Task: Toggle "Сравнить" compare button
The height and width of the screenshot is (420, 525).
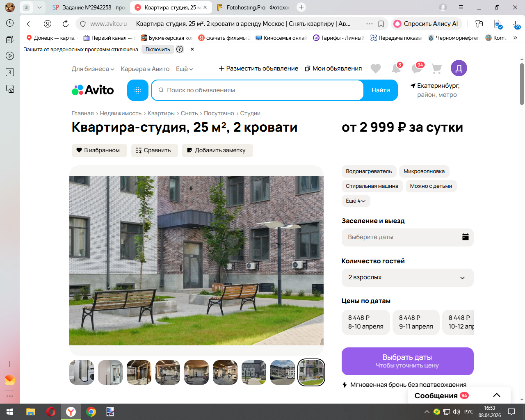Action: tap(154, 150)
